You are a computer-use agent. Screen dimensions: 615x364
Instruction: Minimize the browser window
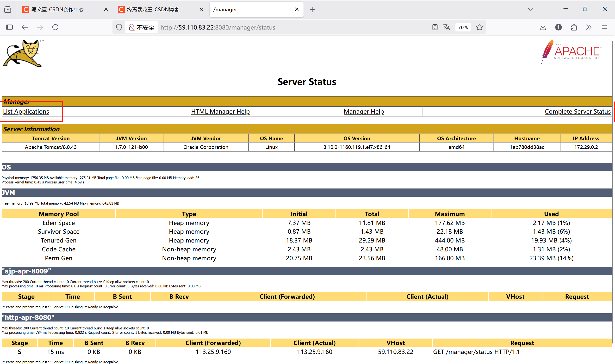click(565, 9)
